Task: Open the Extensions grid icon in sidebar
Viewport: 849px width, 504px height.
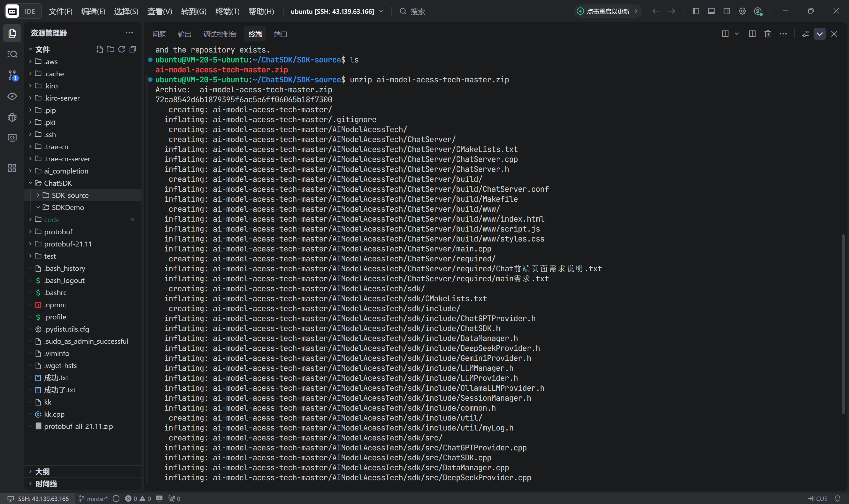Action: click(x=12, y=168)
